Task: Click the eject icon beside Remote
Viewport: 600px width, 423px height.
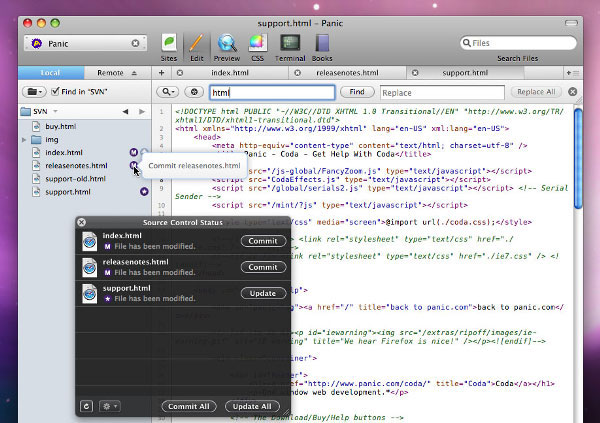Action: tap(134, 73)
